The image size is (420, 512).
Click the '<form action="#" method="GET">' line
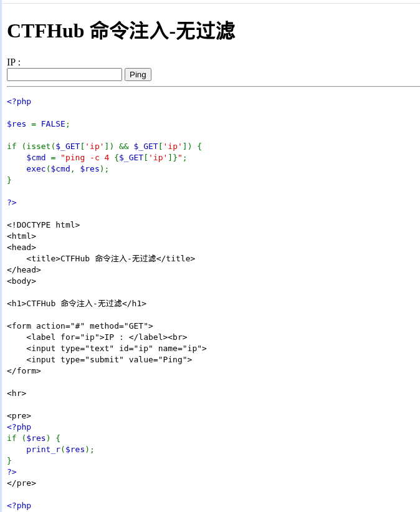click(x=80, y=326)
